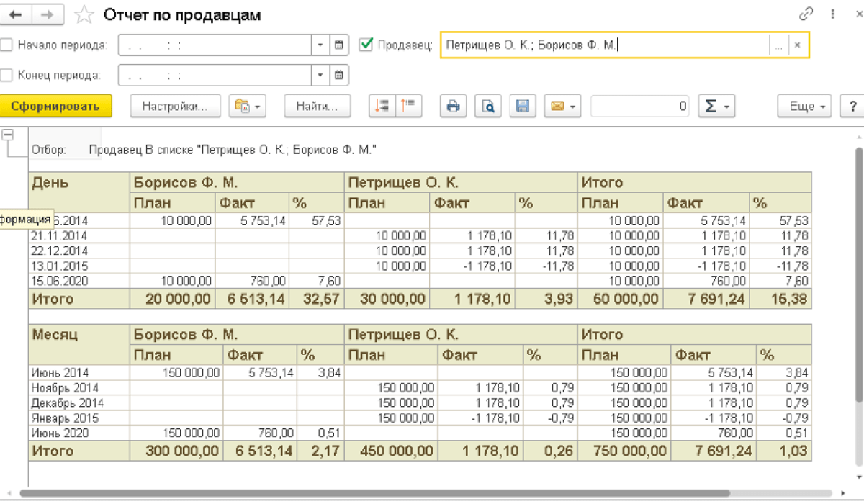864x504 pixels.
Task: Copy link using chain icon
Action: (806, 14)
